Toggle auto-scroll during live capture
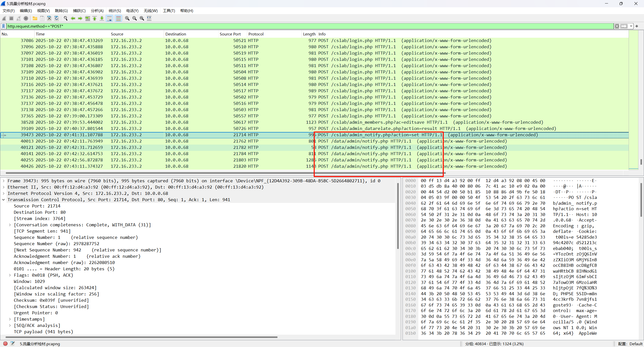The width and height of the screenshot is (644, 347). (110, 18)
